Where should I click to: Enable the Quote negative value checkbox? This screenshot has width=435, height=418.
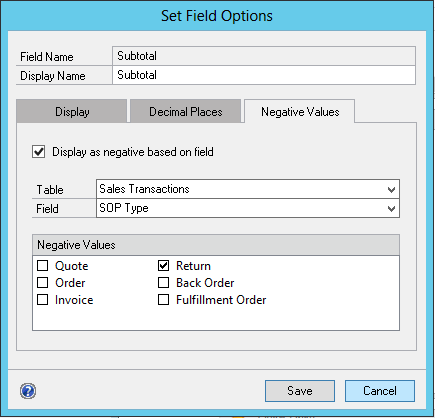(x=43, y=266)
